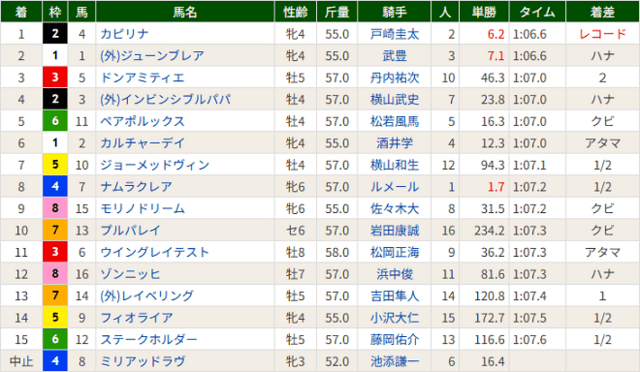Open jockey link 横山和生
The width and height of the screenshot is (640, 372).
(394, 165)
